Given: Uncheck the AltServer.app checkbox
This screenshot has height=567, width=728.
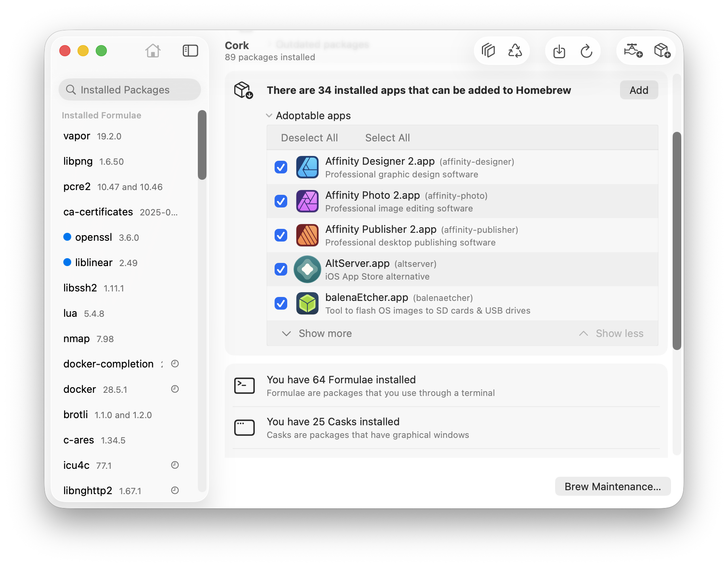Looking at the screenshot, I should pyautogui.click(x=281, y=269).
